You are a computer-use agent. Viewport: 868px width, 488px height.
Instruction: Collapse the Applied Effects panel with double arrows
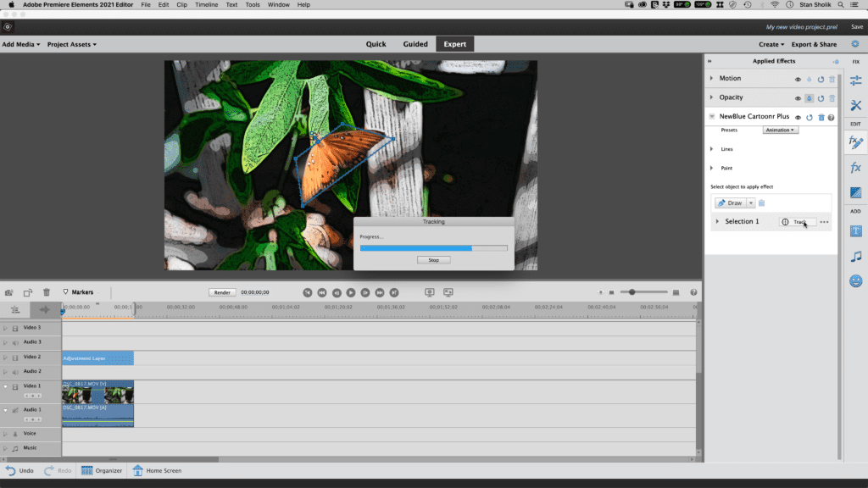point(709,61)
